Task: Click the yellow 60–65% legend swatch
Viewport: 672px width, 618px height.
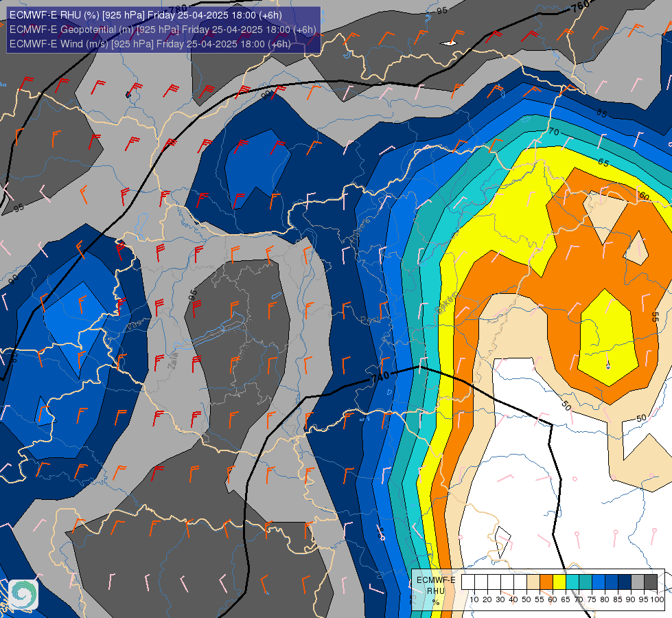Action: pyautogui.click(x=559, y=582)
